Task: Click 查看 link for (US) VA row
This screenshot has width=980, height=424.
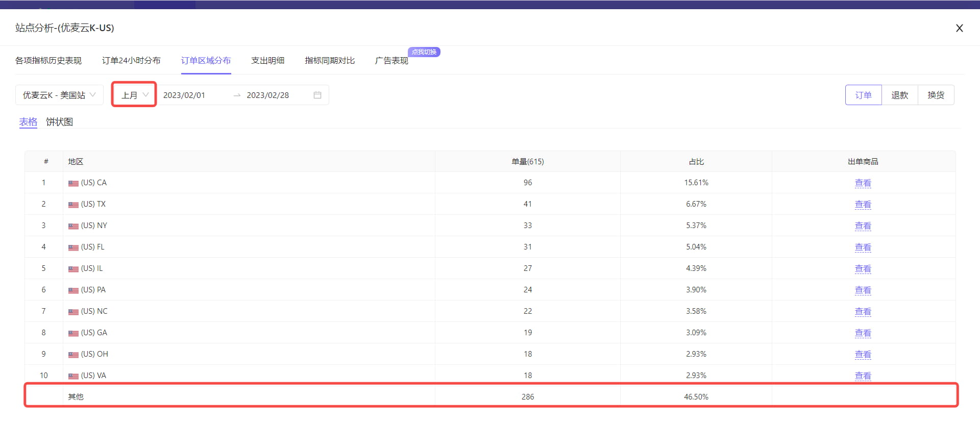Action: (x=863, y=376)
